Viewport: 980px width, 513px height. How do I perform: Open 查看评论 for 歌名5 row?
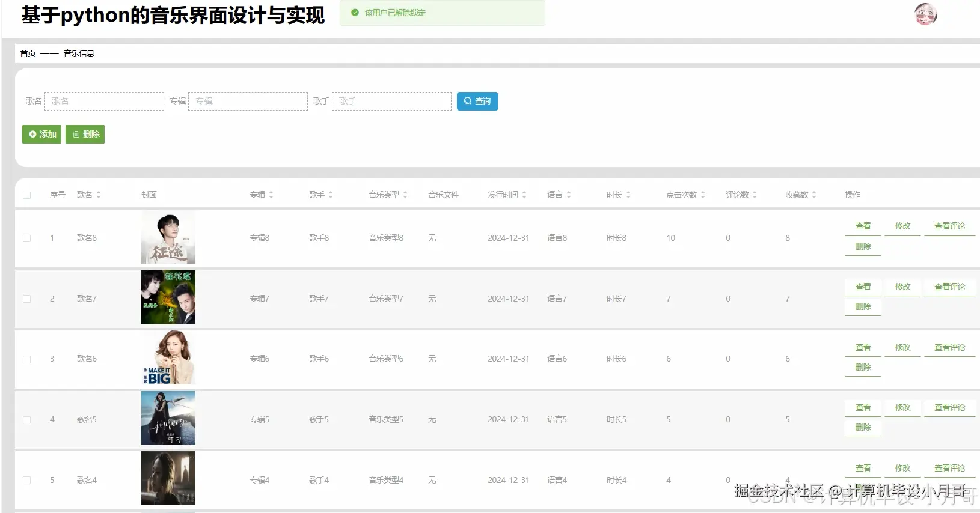(x=949, y=407)
